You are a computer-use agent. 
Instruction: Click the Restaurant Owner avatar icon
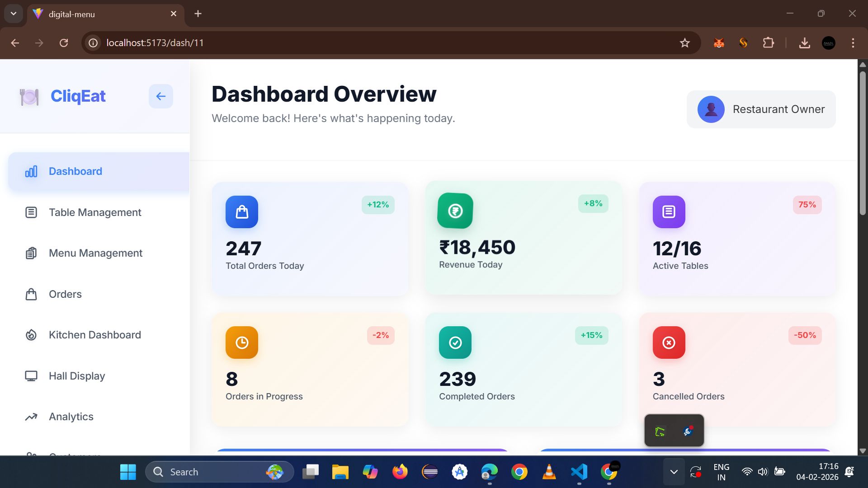(711, 109)
